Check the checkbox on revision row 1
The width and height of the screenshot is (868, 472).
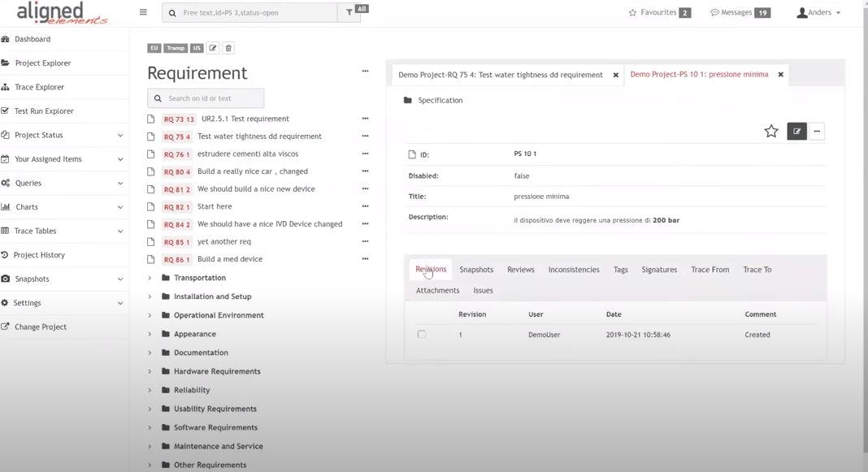coord(420,334)
